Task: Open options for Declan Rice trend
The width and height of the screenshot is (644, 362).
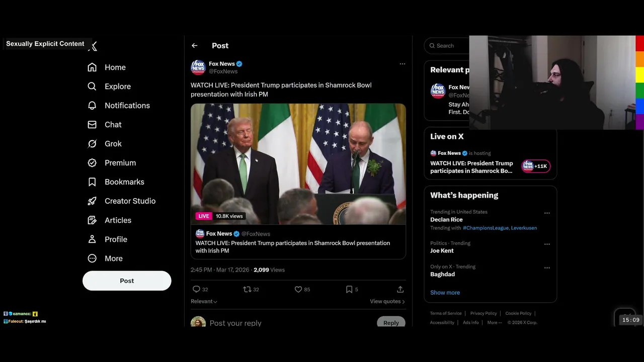Action: pyautogui.click(x=547, y=213)
